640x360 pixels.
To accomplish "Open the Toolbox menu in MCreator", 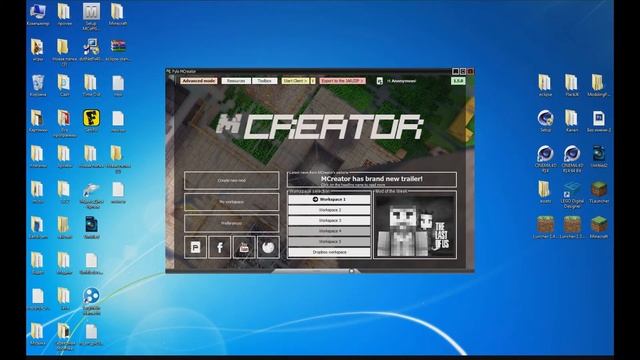I will coord(264,81).
